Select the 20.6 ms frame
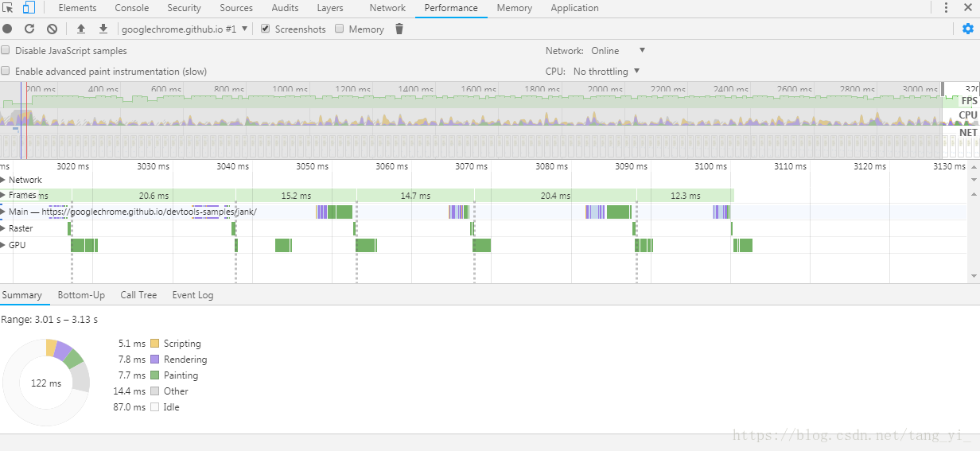The image size is (980, 451). (x=154, y=195)
